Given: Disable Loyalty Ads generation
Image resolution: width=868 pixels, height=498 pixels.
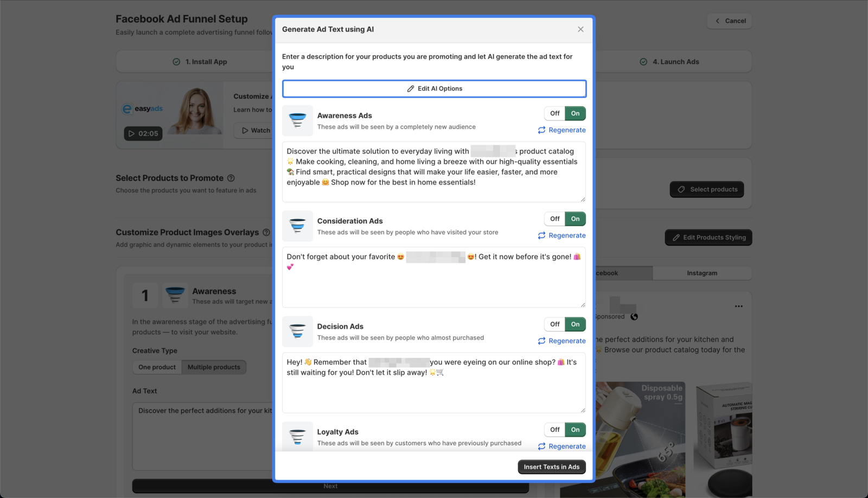Looking at the screenshot, I should click(554, 429).
